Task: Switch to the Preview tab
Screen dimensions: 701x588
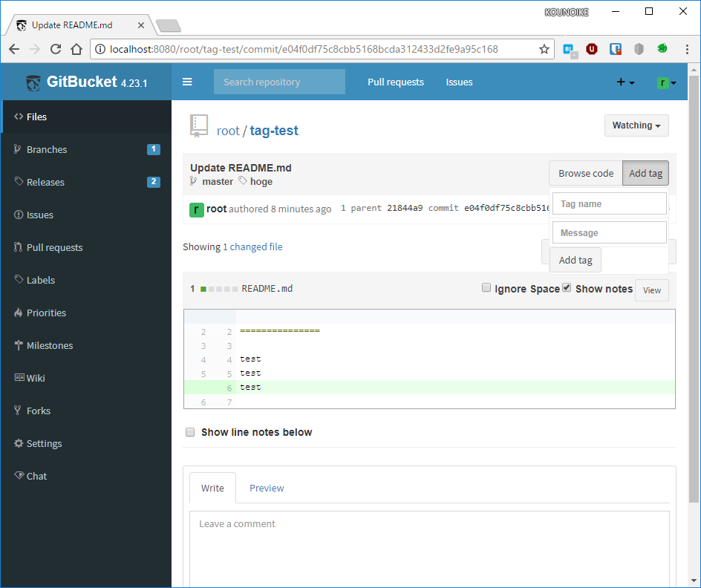Action: 267,488
